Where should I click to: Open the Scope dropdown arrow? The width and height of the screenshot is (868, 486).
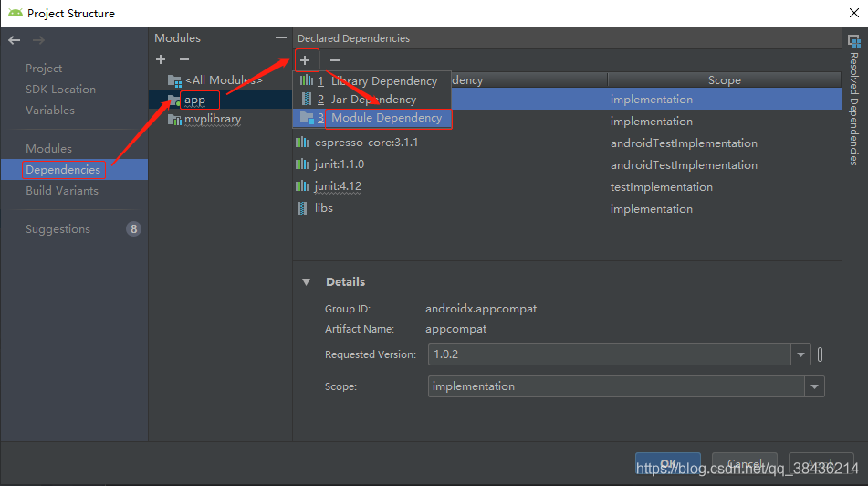click(814, 386)
